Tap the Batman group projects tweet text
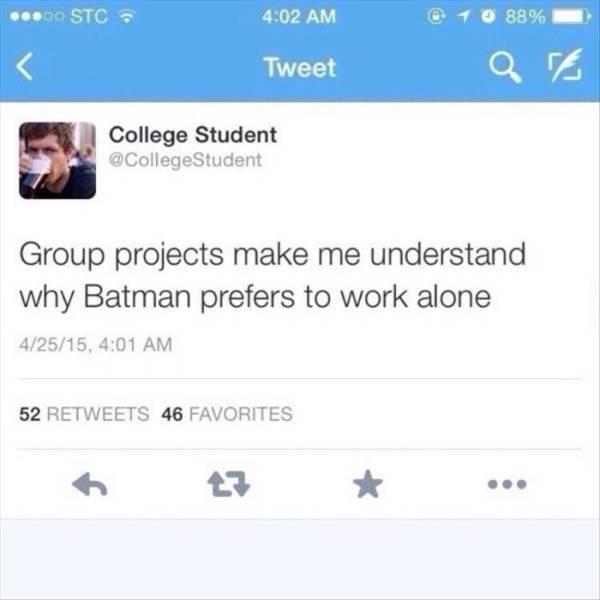This screenshot has height=600, width=600. (x=272, y=276)
